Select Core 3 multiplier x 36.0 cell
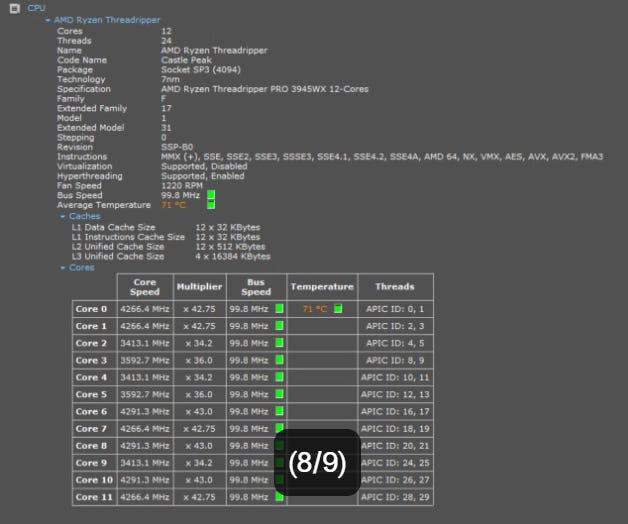628x524 pixels. coord(199,360)
